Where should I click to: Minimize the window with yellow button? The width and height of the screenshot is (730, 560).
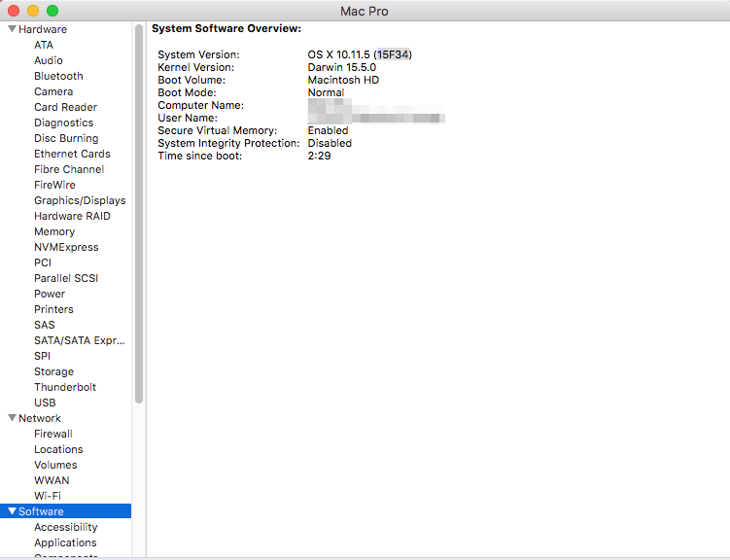click(33, 11)
